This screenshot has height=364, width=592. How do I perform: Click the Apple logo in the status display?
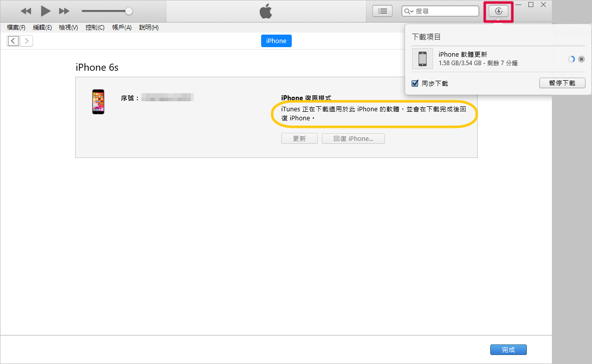click(266, 11)
